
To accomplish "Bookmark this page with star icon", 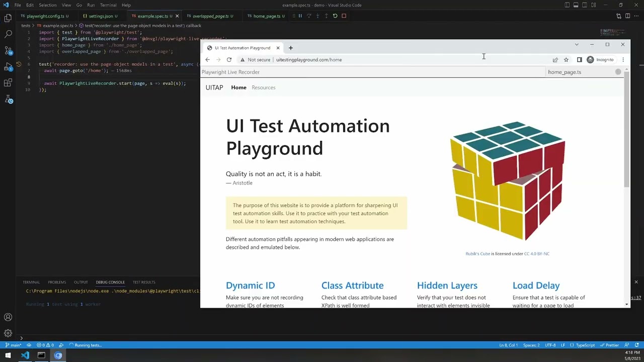I will coord(566,60).
